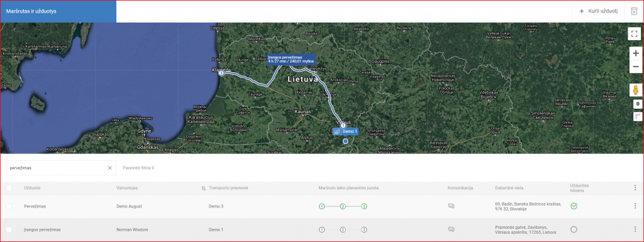Open table header three-dot options menu
This screenshot has width=644, height=242.
[635, 188]
